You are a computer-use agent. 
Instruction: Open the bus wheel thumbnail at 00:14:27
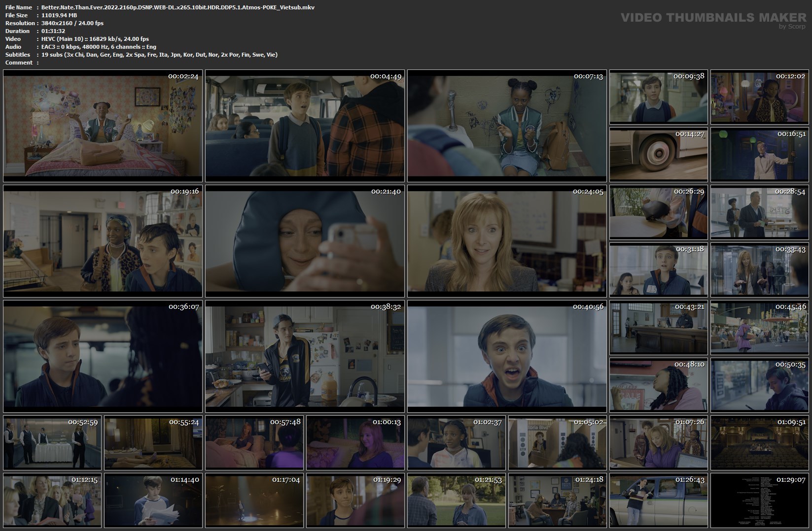click(x=659, y=155)
